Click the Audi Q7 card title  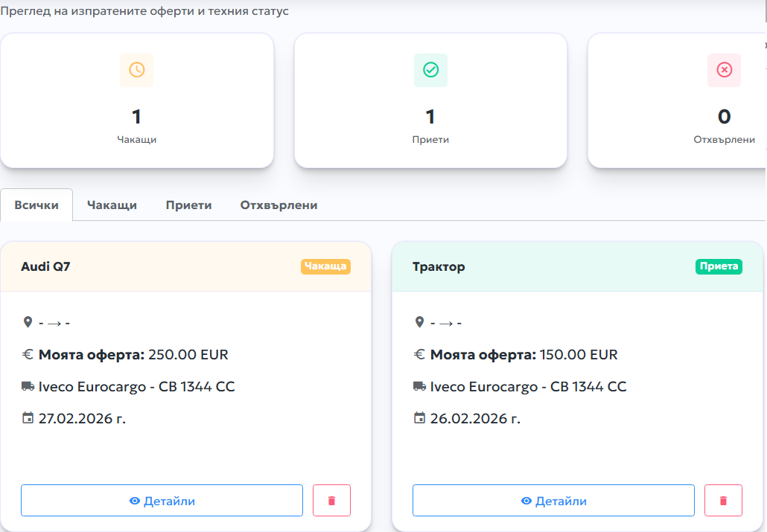pos(45,266)
